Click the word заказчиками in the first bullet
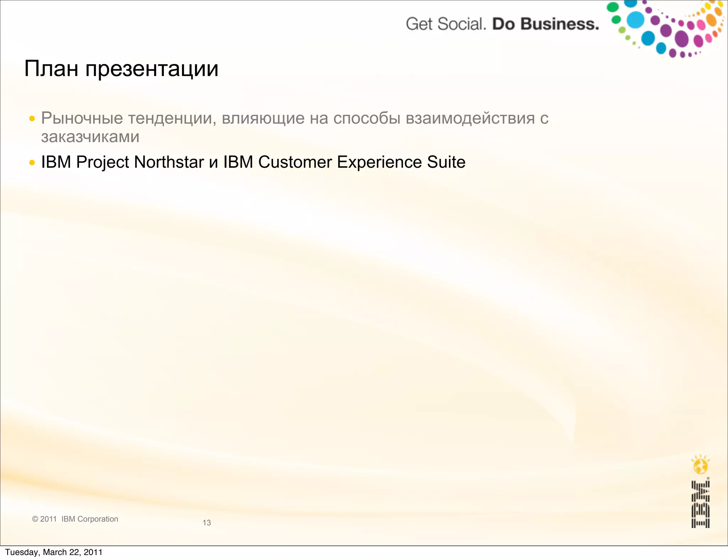 (90, 137)
